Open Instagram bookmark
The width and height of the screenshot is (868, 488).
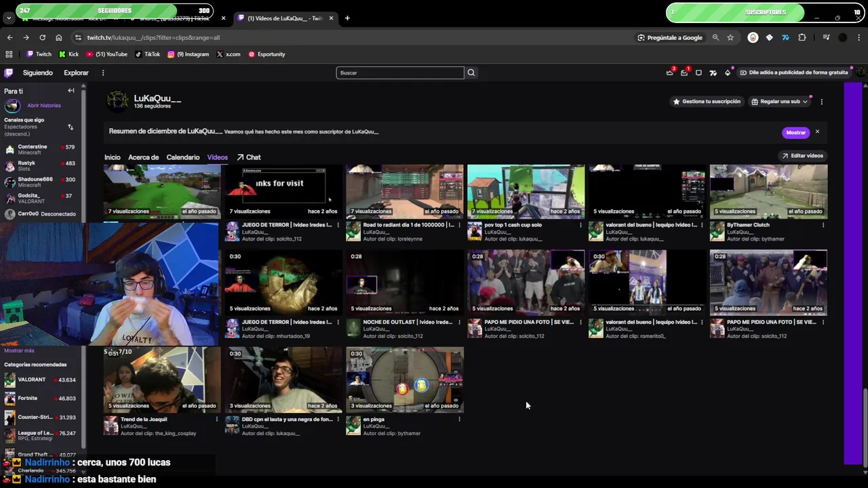[x=188, y=54]
